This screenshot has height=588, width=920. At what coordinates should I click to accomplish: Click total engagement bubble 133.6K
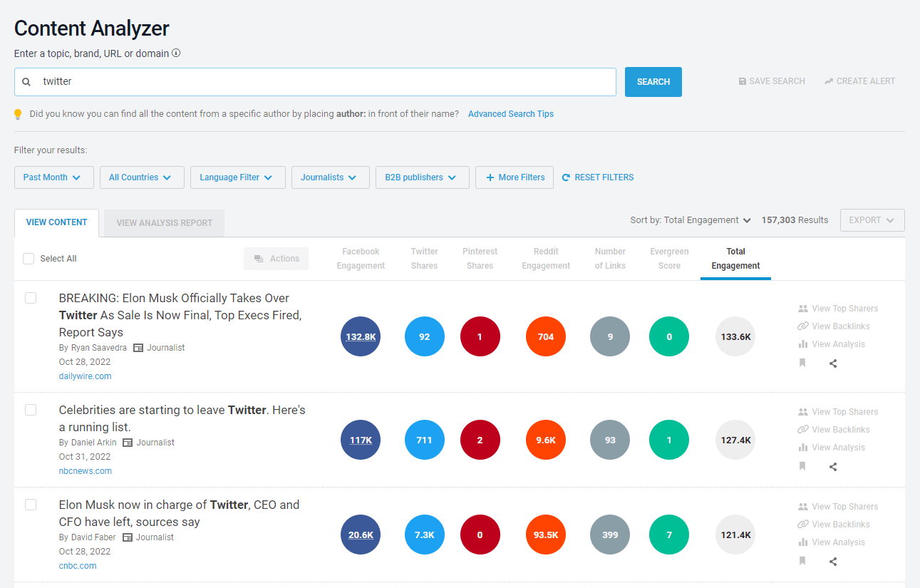click(x=735, y=336)
